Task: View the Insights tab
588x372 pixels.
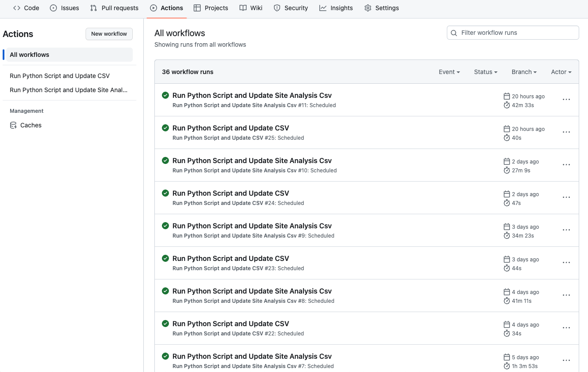Action: click(x=336, y=8)
